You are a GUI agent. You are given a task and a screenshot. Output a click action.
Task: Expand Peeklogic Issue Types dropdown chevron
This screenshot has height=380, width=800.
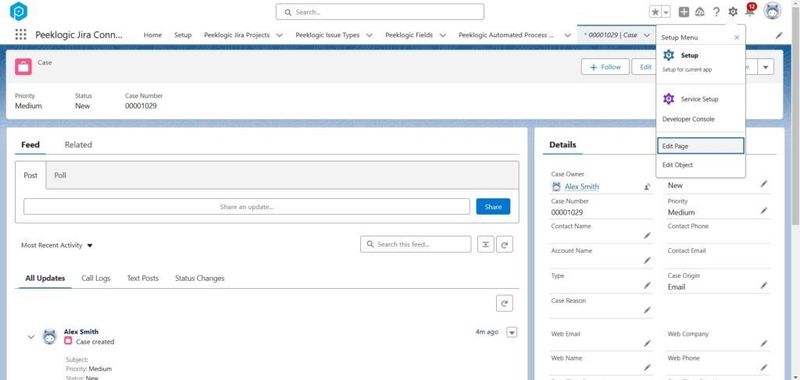[x=369, y=35]
